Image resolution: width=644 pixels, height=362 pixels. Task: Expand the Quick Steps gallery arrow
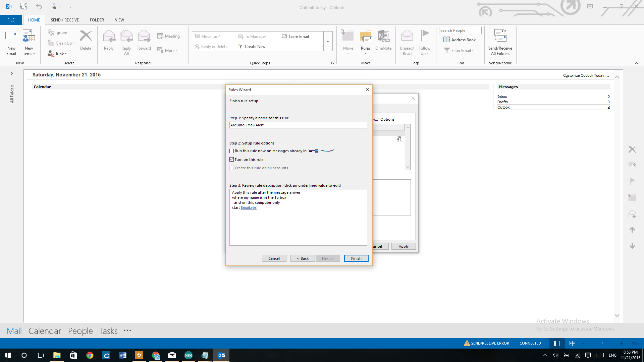(x=328, y=42)
